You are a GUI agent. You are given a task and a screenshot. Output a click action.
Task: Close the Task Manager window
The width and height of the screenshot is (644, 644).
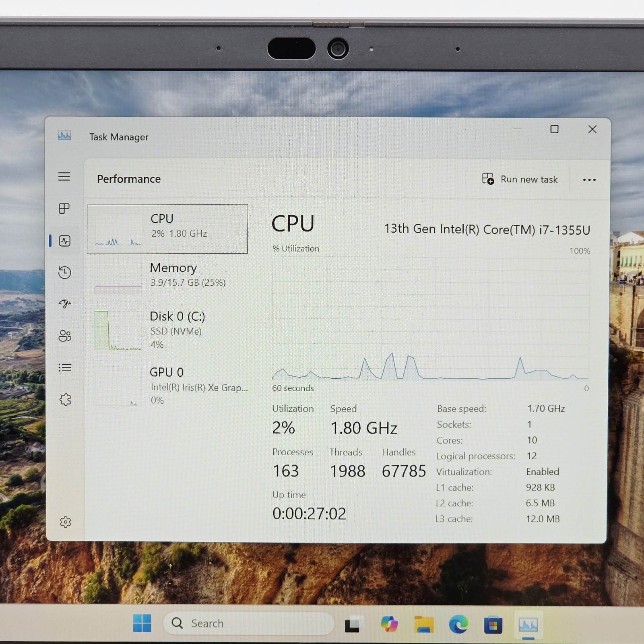[592, 129]
